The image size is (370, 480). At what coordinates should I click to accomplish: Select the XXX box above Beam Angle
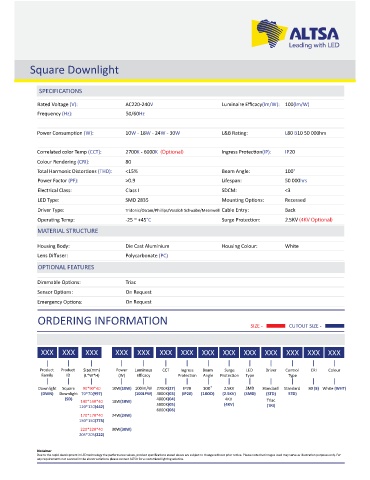click(208, 352)
